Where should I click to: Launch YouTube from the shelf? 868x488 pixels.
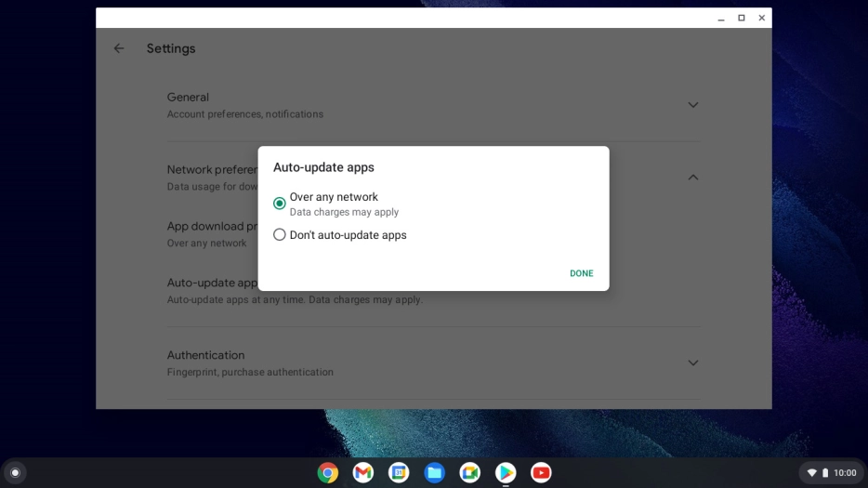point(541,472)
